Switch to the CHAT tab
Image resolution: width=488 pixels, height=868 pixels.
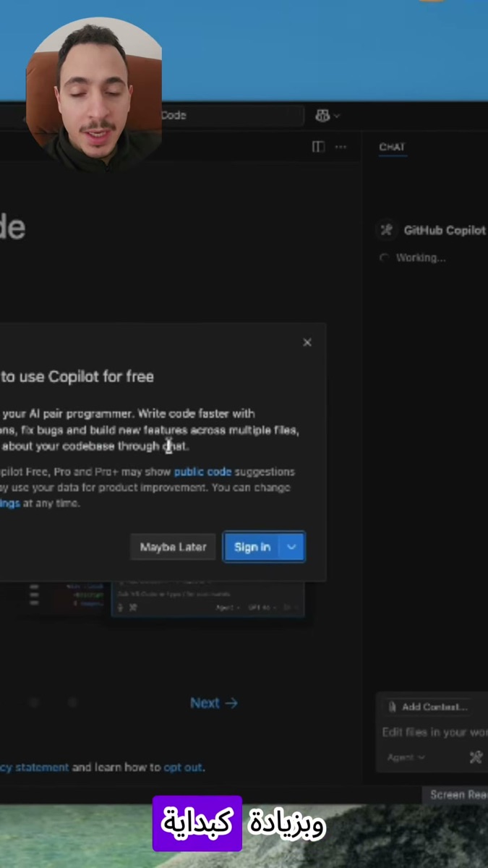click(x=392, y=147)
